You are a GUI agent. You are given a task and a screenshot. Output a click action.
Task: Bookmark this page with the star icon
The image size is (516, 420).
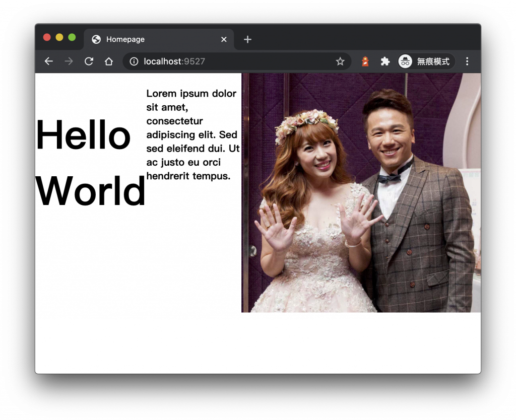[x=340, y=61]
